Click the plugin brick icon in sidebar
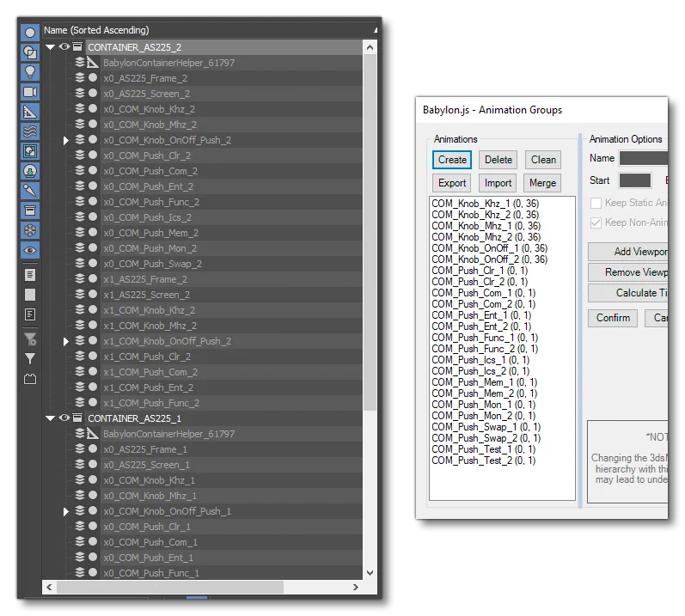685x616 pixels. [30, 379]
